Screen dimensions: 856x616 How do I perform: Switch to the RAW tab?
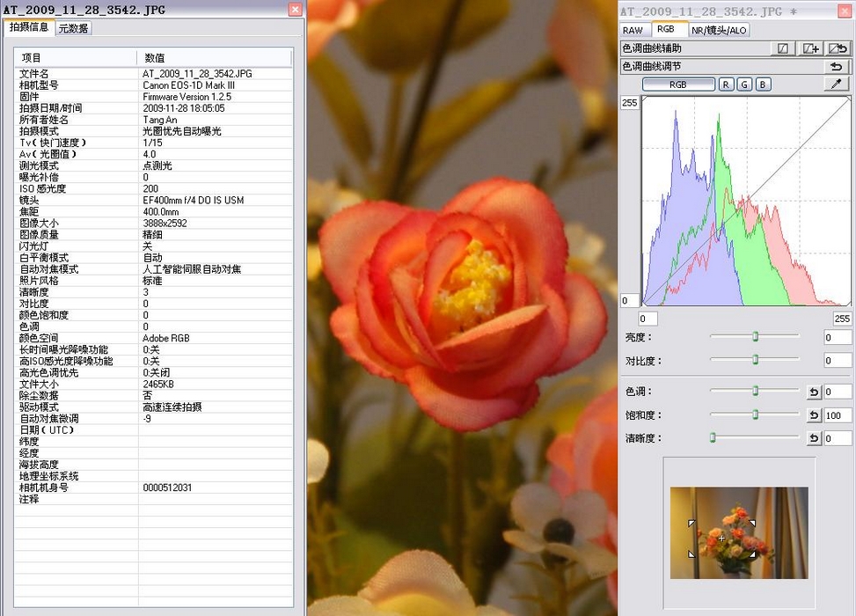(x=633, y=30)
